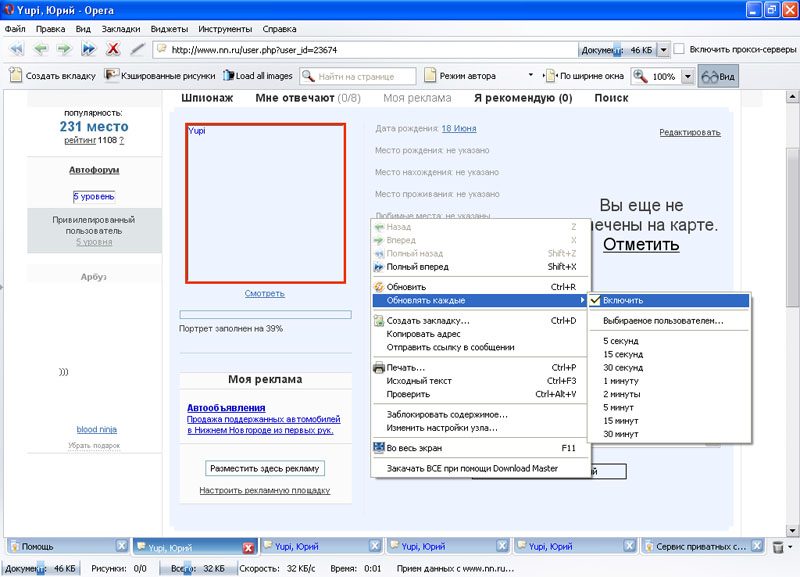Click the 18 Июня birth date link
Image resolution: width=800 pixels, height=577 pixels.
[459, 129]
